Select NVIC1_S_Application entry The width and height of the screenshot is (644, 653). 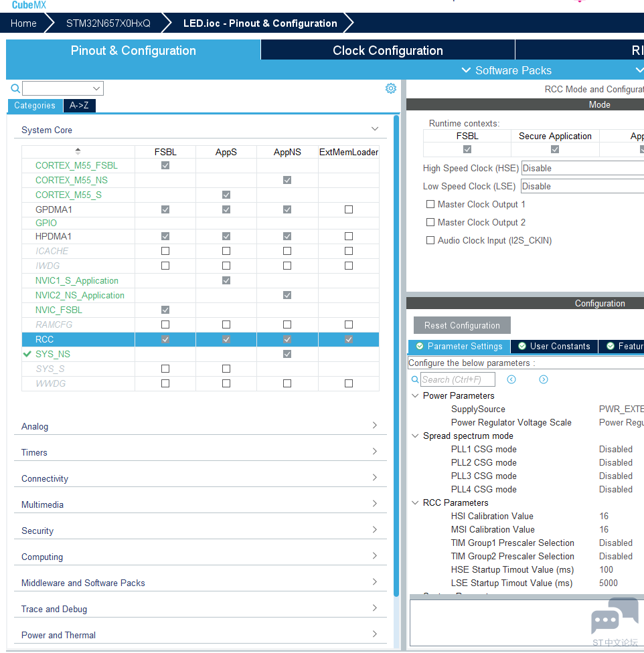76,280
